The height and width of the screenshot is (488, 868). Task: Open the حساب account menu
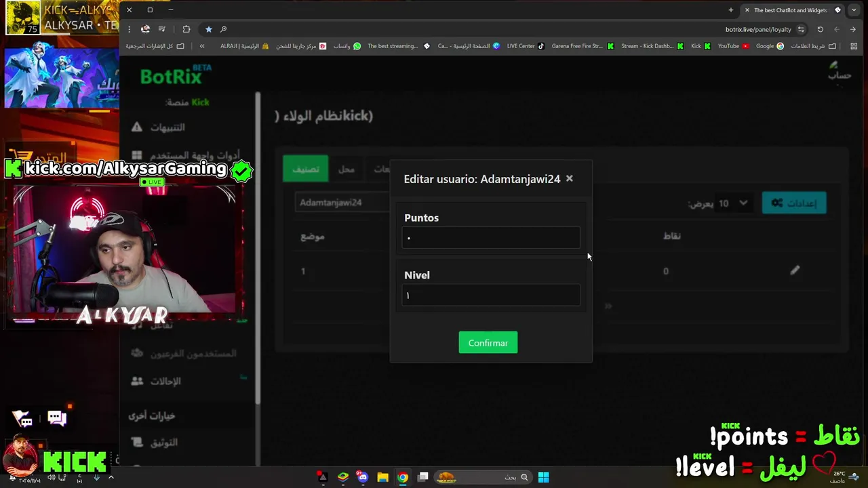(839, 70)
